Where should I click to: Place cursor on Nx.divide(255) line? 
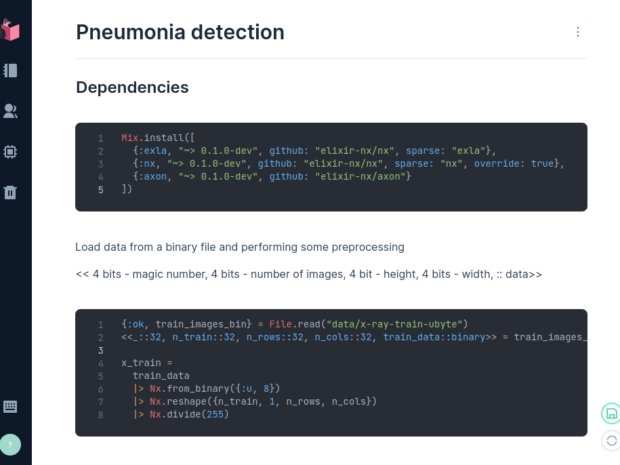click(x=181, y=414)
